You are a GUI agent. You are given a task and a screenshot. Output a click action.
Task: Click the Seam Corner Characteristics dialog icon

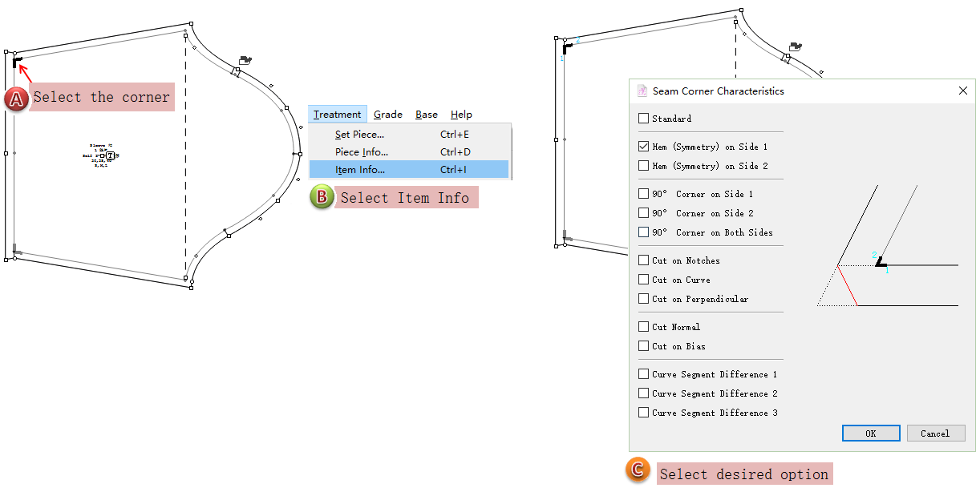pos(642,91)
